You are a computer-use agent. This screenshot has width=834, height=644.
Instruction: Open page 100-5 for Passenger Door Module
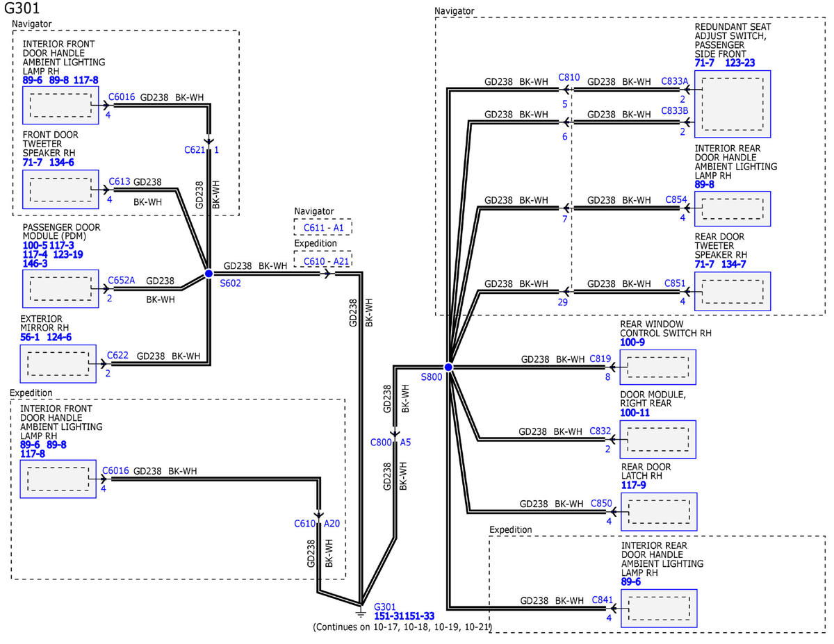pos(34,246)
